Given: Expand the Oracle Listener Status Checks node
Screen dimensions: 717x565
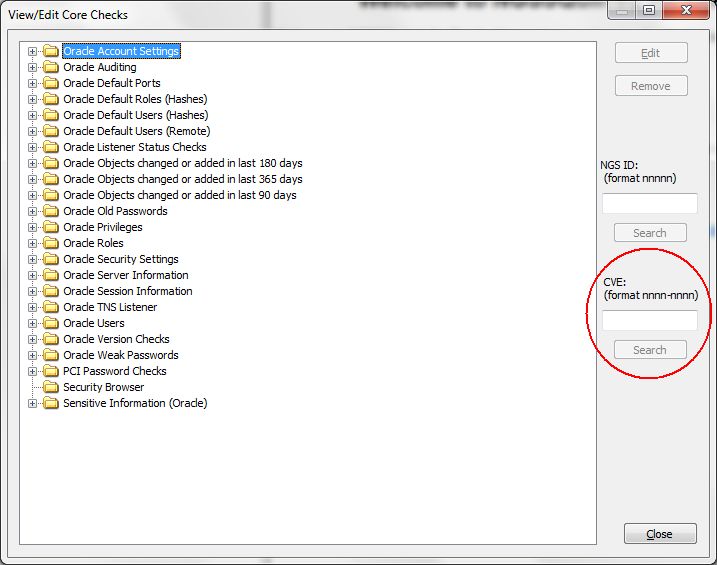Looking at the screenshot, I should click(32, 147).
